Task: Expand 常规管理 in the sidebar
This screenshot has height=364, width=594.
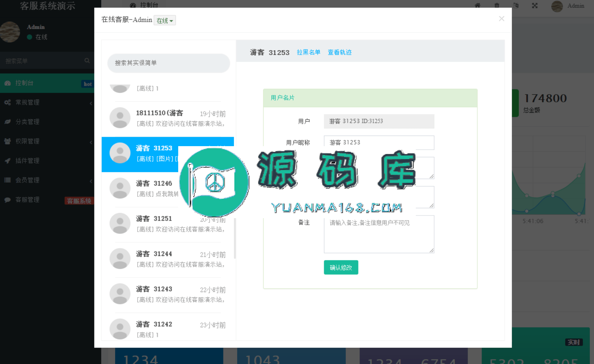Action: 47,102
